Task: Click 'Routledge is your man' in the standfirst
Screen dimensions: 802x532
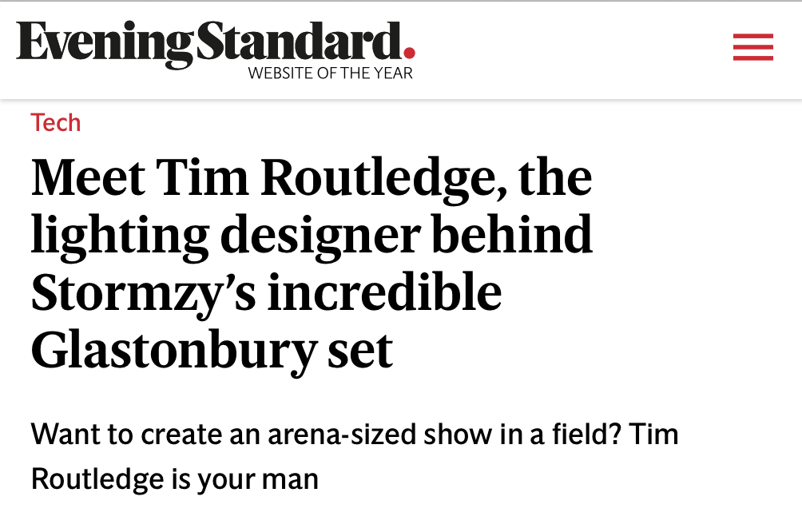Action: (174, 478)
